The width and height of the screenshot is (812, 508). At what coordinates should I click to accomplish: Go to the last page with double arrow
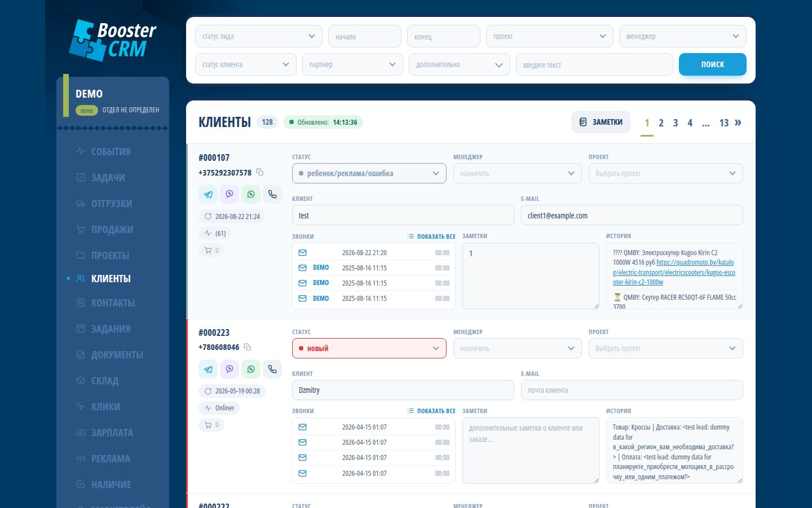tap(738, 122)
